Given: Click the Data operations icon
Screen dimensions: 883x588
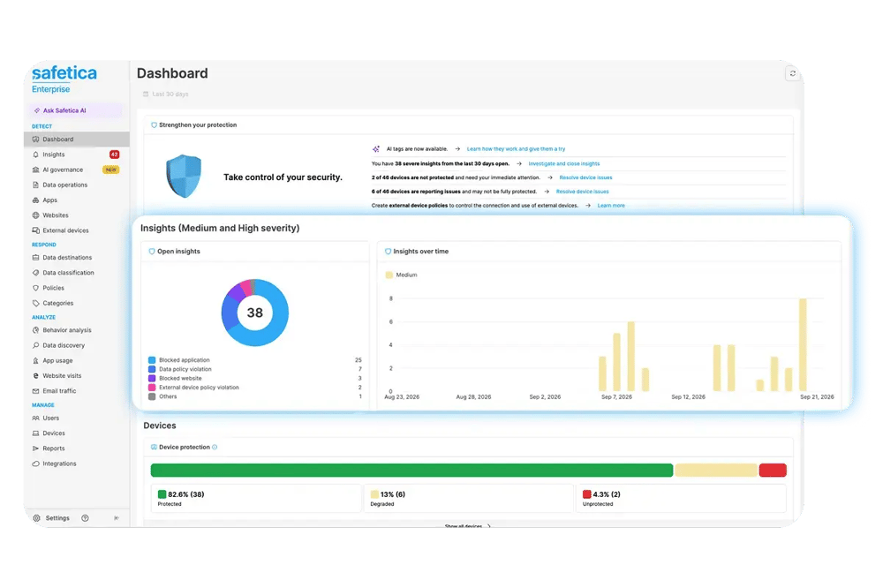Looking at the screenshot, I should [x=36, y=185].
